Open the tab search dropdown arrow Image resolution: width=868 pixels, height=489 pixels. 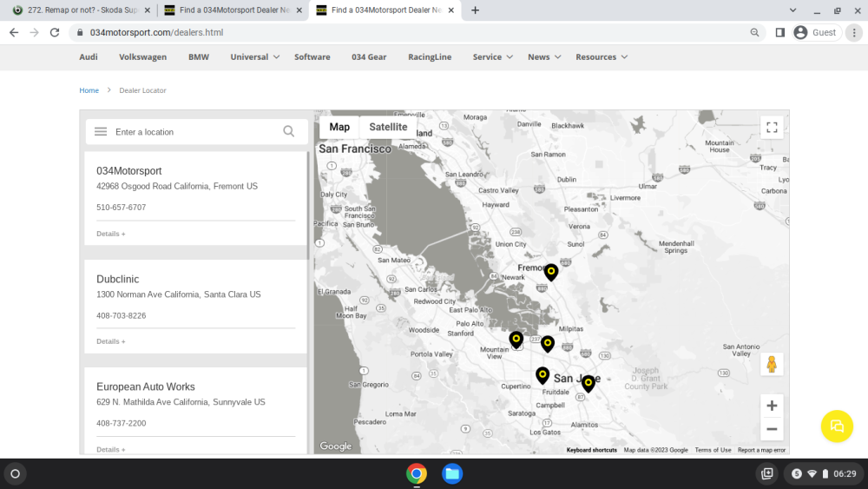(x=792, y=10)
